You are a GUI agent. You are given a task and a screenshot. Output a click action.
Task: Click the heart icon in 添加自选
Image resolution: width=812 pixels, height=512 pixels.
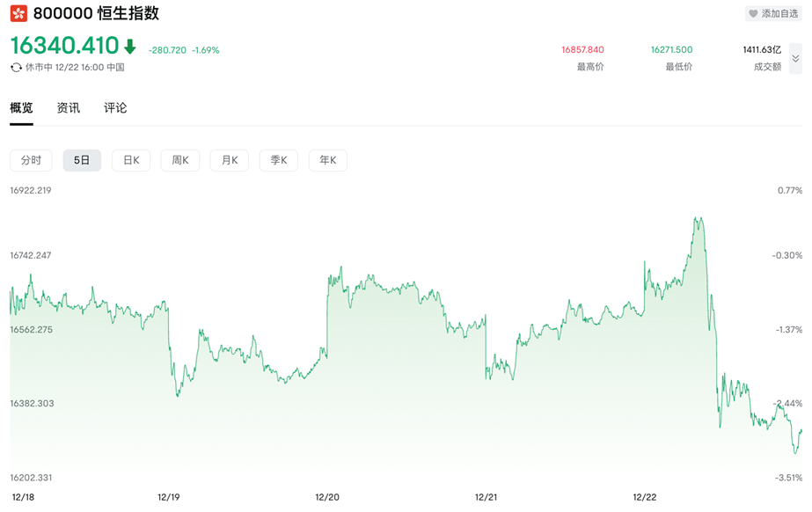pyautogui.click(x=753, y=14)
